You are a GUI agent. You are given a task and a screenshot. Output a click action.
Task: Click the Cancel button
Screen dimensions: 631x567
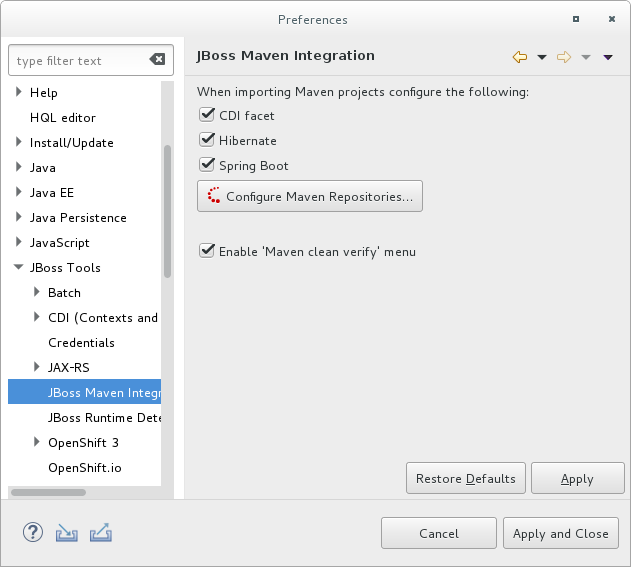(x=439, y=533)
